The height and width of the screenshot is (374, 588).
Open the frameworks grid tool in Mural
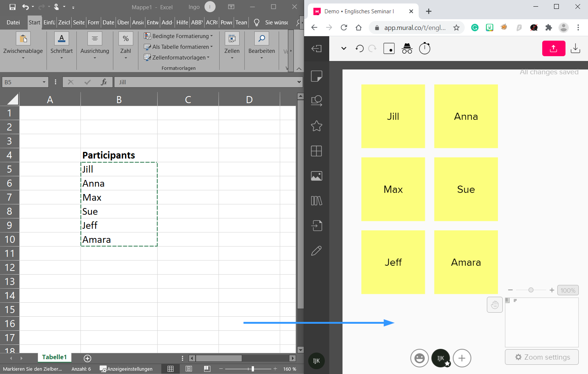coord(317,151)
